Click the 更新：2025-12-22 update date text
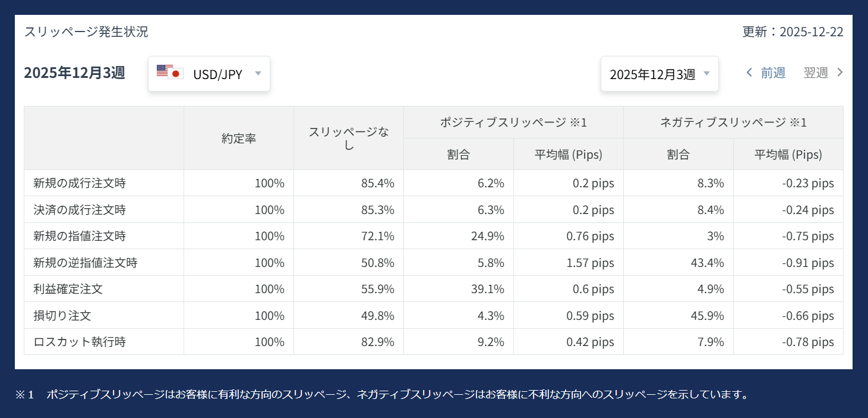 coord(791,32)
